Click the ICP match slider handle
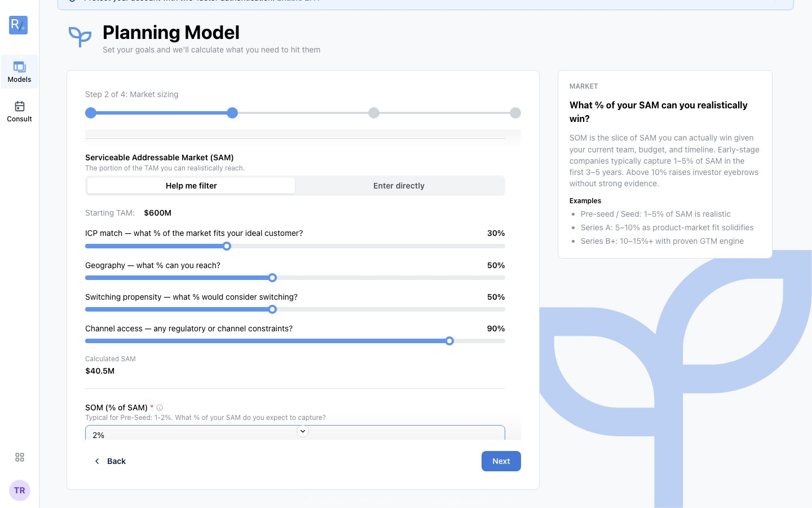 point(227,246)
